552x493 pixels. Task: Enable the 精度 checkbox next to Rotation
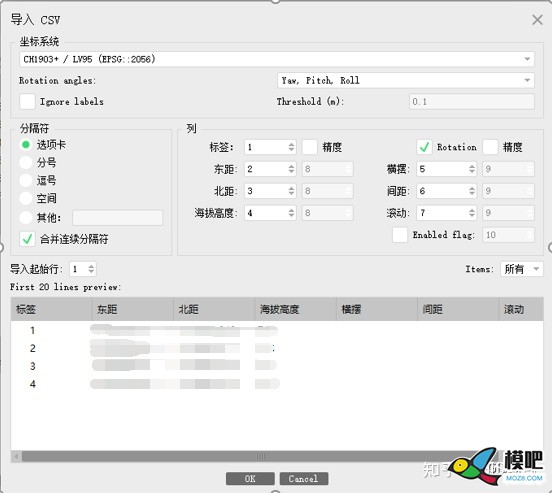[x=490, y=147]
